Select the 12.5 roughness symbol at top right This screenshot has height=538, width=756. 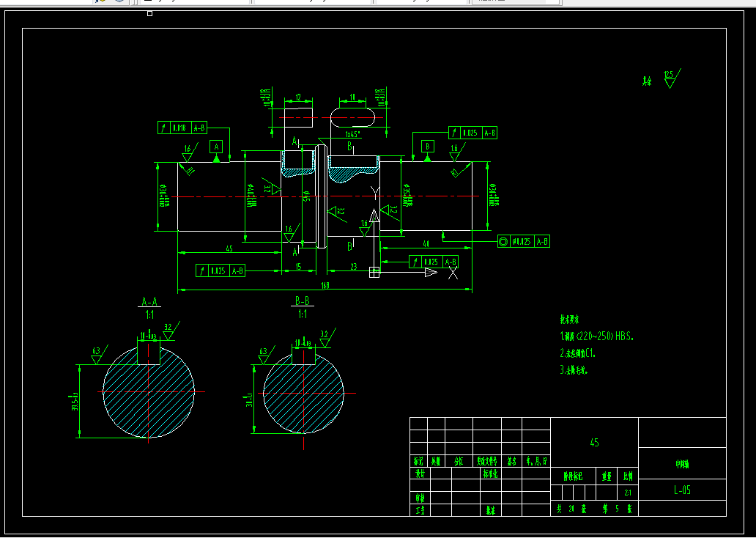[672, 78]
